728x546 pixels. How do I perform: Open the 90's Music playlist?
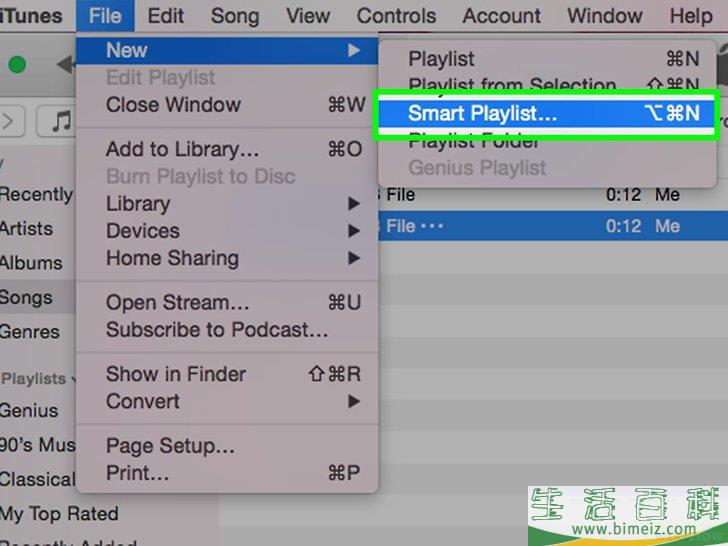[x=37, y=445]
